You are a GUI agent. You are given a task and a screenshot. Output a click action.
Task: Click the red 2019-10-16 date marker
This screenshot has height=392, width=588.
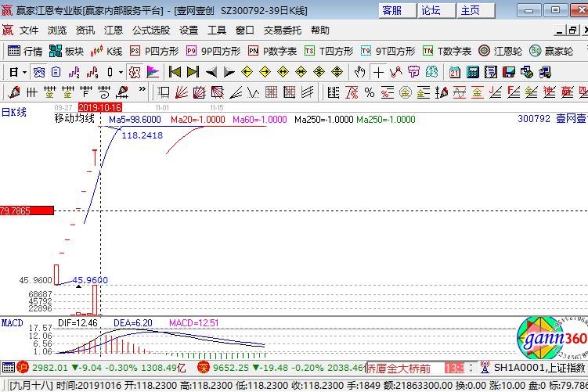point(99,108)
